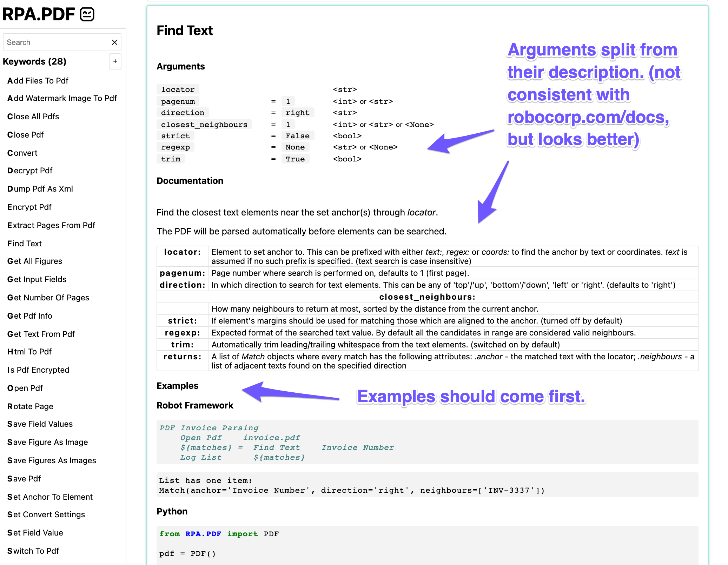The height and width of the screenshot is (565, 728).
Task: View the Set Anchor To Element documentation
Action: tap(49, 497)
